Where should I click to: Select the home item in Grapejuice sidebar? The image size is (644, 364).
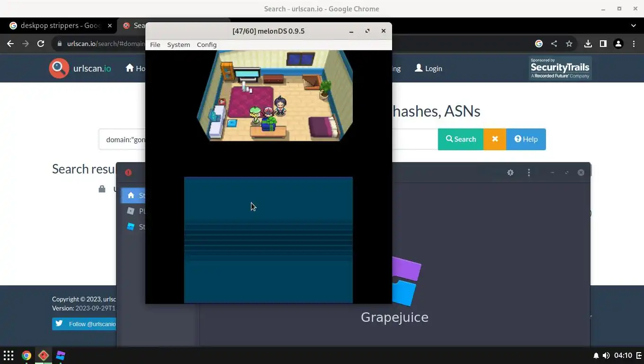[x=134, y=195]
